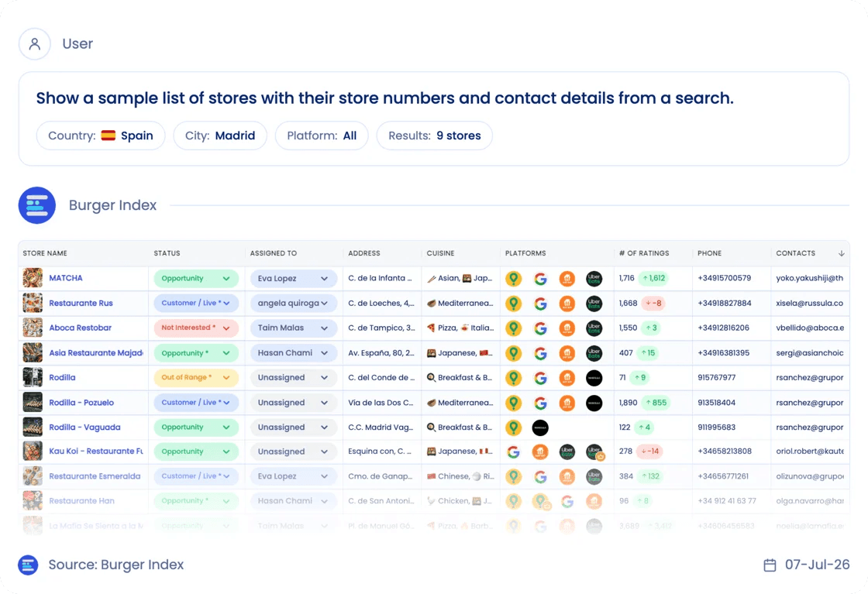Click the PLATFORMS column header
Image resolution: width=868 pixels, height=594 pixels.
click(525, 253)
